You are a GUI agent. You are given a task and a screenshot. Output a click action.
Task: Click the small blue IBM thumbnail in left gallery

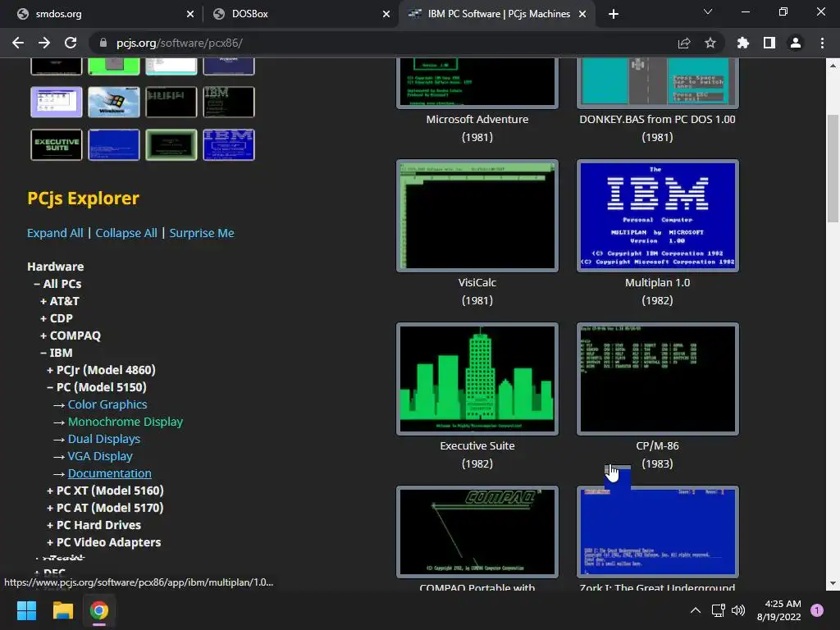pyautogui.click(x=229, y=144)
